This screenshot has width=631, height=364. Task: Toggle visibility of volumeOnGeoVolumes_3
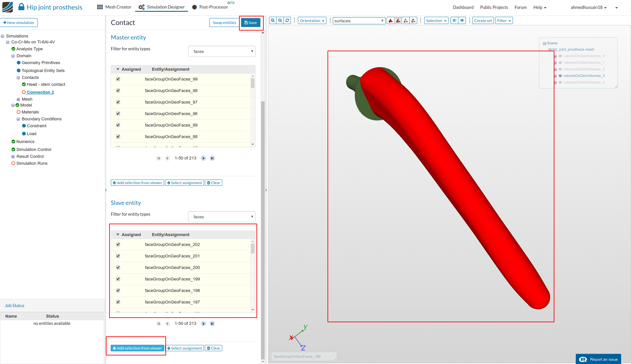[560, 76]
